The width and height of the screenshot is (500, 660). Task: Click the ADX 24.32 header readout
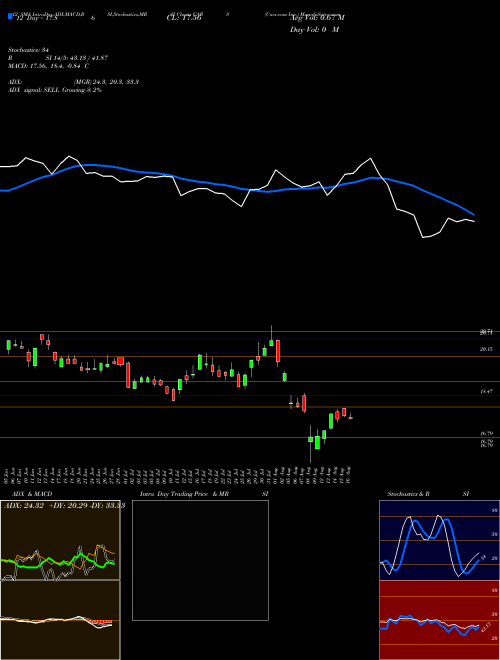[x=65, y=506]
